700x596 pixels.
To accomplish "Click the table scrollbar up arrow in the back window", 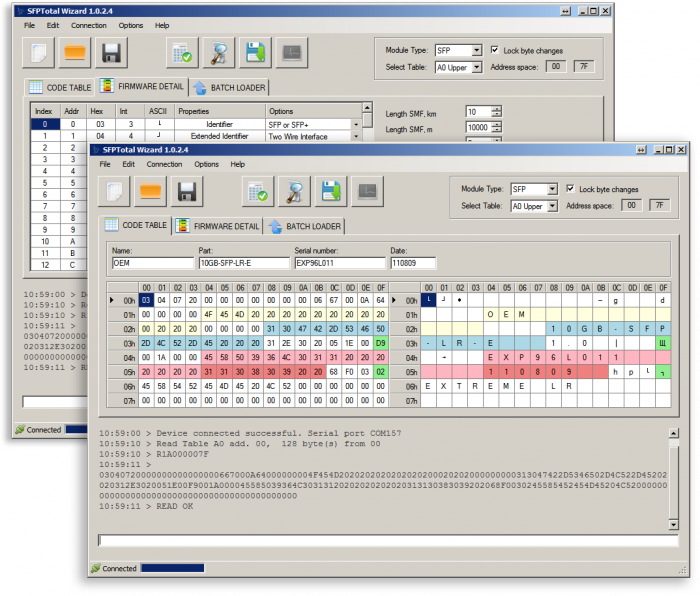I will [367, 108].
